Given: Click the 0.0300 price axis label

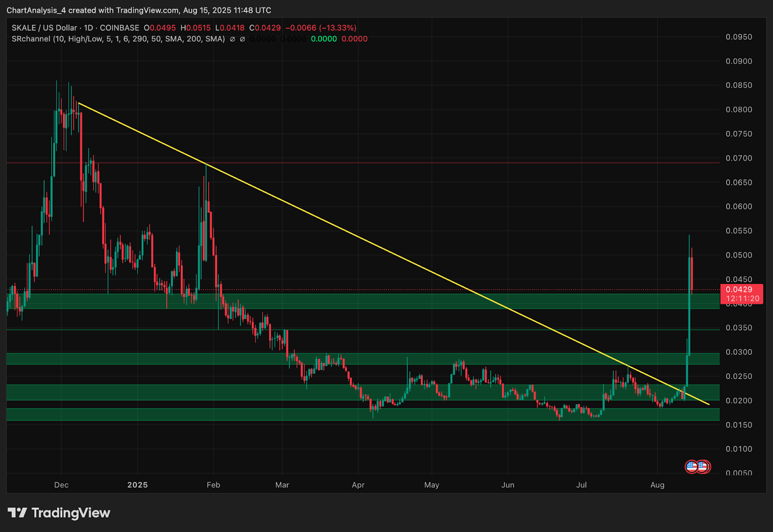Looking at the screenshot, I should (739, 352).
